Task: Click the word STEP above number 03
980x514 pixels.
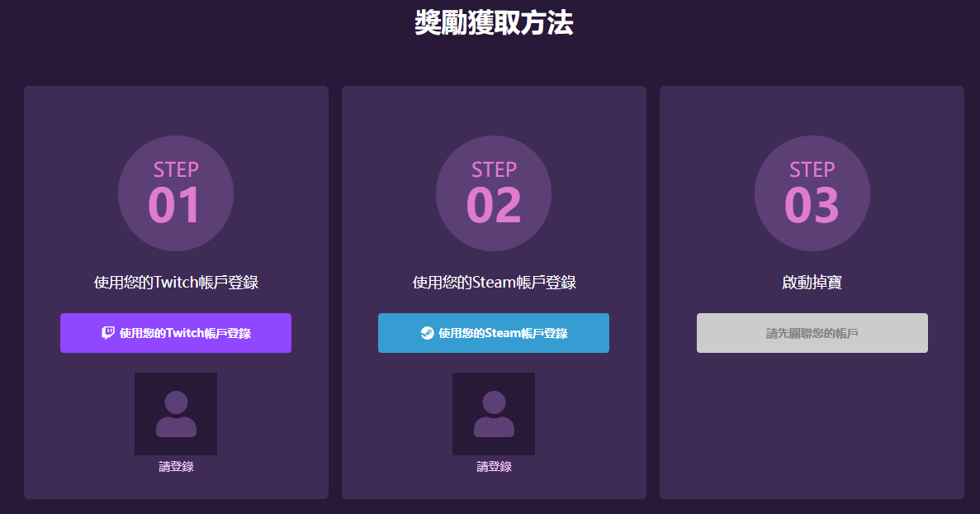Action: click(x=812, y=169)
